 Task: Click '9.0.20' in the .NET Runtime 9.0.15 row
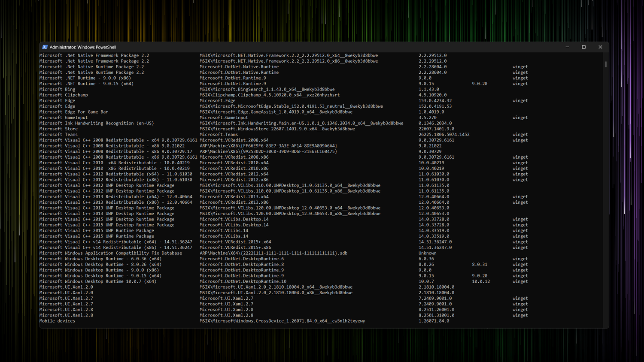[x=480, y=84]
